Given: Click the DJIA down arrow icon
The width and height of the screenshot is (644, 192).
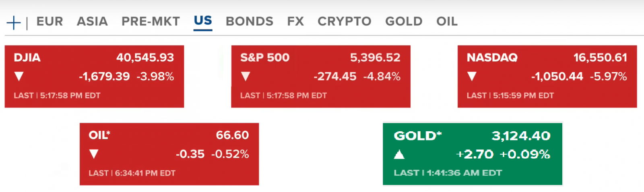Looking at the screenshot, I should [19, 76].
